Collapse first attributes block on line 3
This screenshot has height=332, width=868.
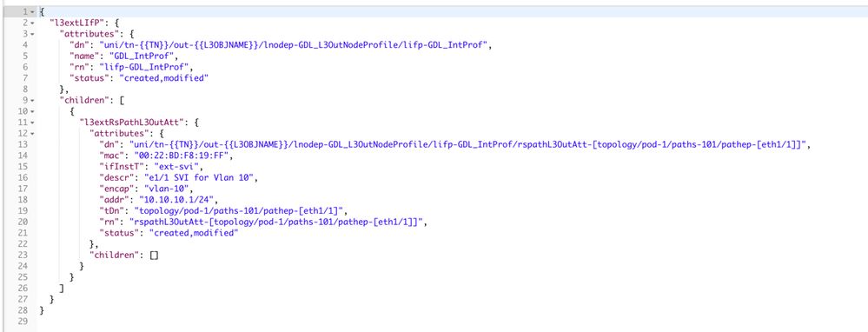coord(33,34)
